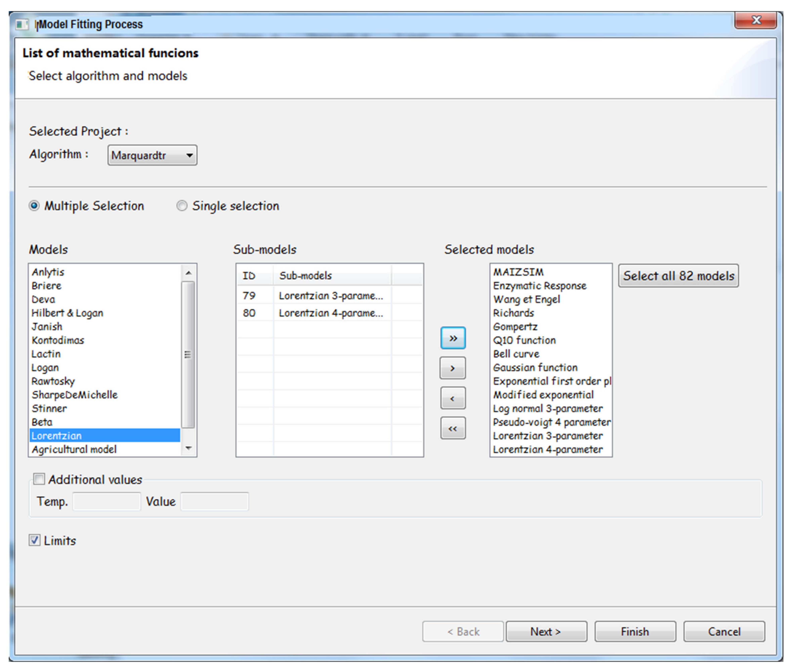Screen dimensions: 797x672
Task: Click Select all 82 models button
Action: click(678, 275)
